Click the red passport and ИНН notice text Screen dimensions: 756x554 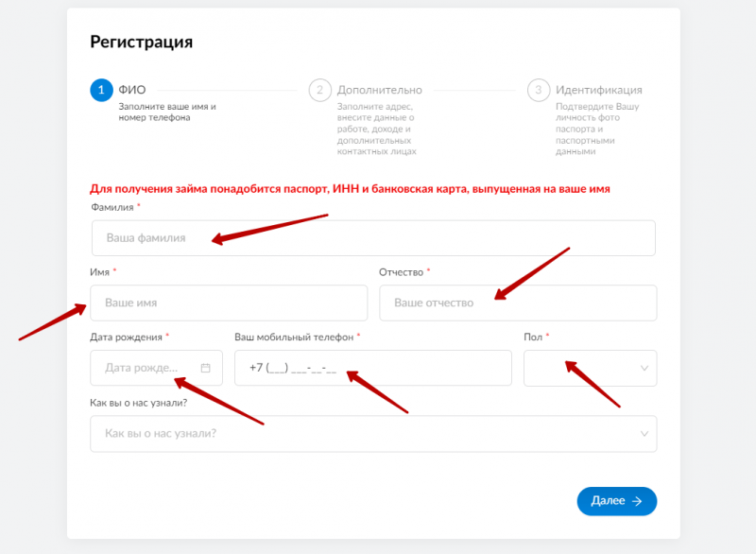(350, 189)
